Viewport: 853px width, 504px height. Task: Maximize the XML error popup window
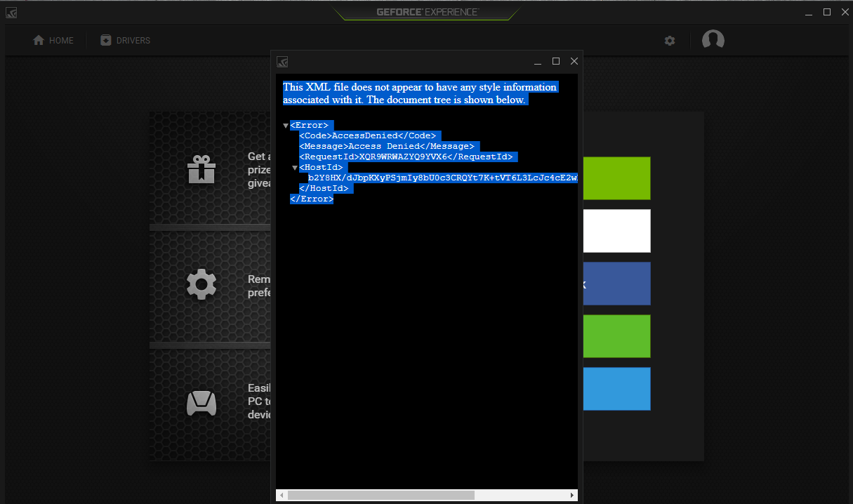tap(556, 62)
